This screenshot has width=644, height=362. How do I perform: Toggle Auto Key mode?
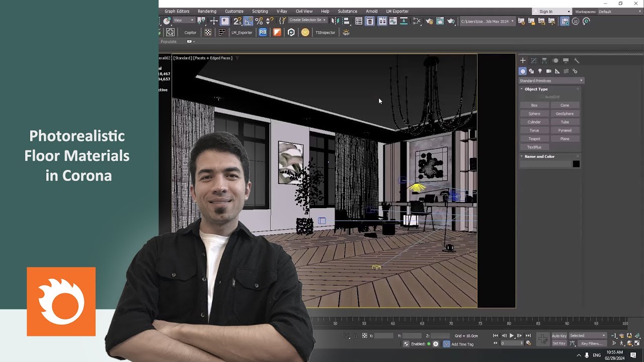pos(559,335)
